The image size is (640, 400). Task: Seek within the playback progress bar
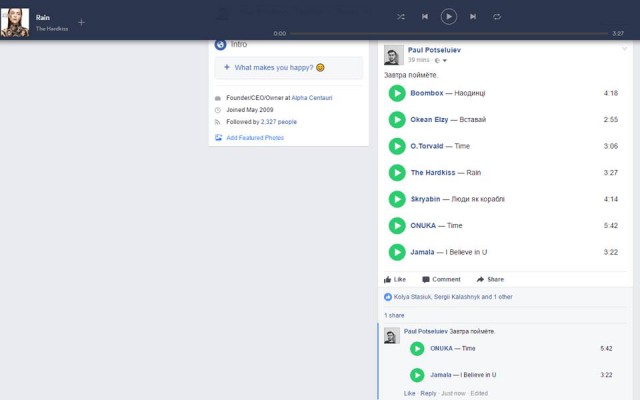pyautogui.click(x=448, y=34)
